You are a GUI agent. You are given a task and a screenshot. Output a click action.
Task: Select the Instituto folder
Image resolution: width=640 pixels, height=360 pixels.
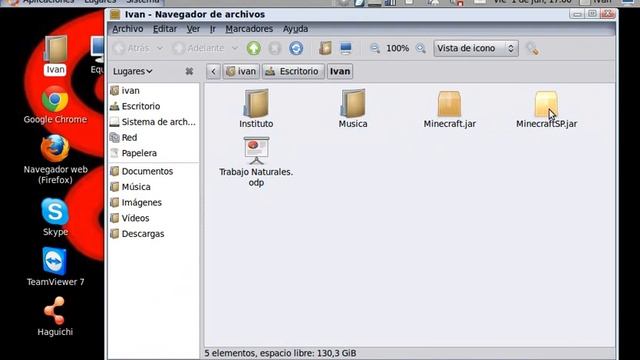(x=256, y=109)
